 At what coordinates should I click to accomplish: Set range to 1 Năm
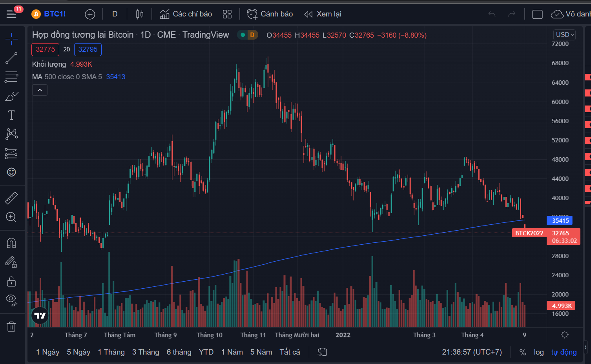pos(232,352)
